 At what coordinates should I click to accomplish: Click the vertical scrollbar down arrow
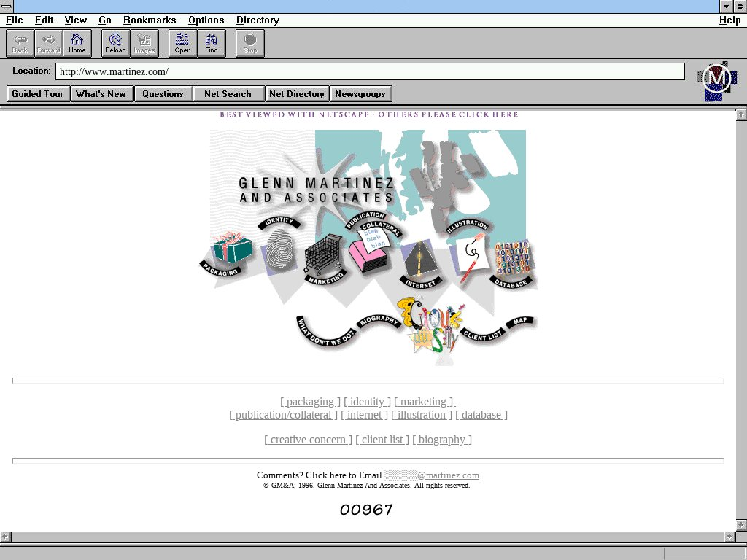(740, 525)
